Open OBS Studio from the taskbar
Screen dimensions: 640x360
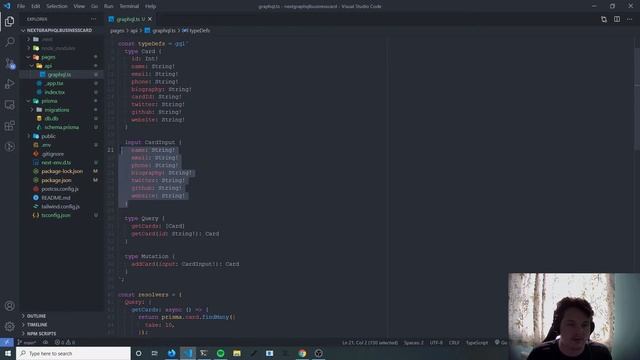point(319,353)
